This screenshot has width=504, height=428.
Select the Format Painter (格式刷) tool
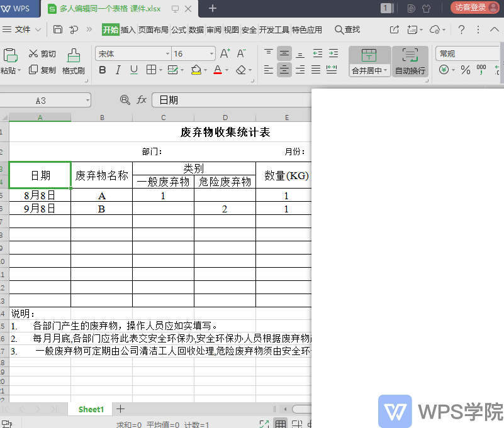click(x=73, y=62)
